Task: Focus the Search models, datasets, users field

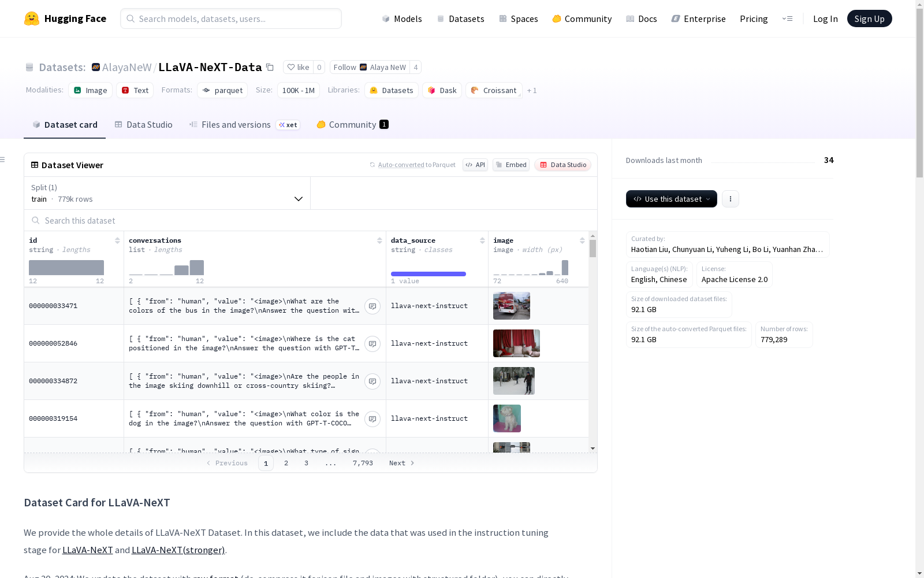Action: [x=231, y=18]
